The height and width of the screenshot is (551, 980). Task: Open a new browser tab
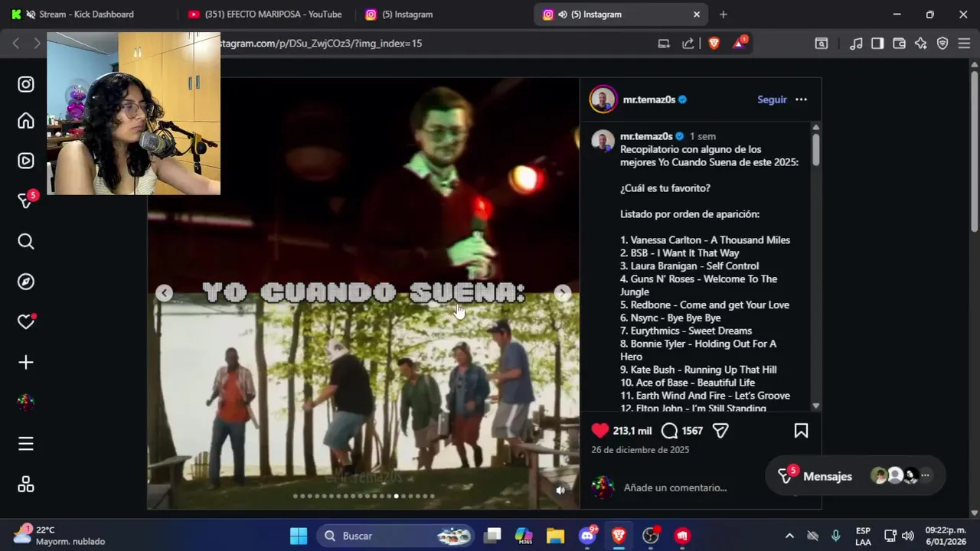724,14
